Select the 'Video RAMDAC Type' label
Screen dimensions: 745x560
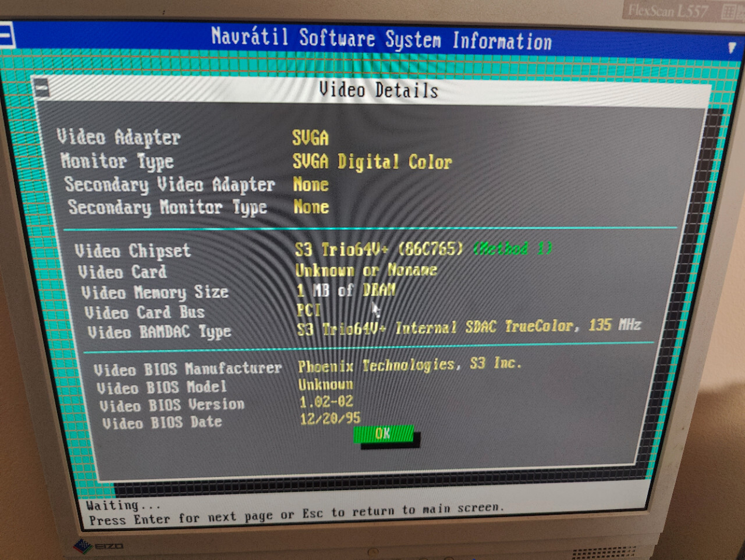(159, 332)
